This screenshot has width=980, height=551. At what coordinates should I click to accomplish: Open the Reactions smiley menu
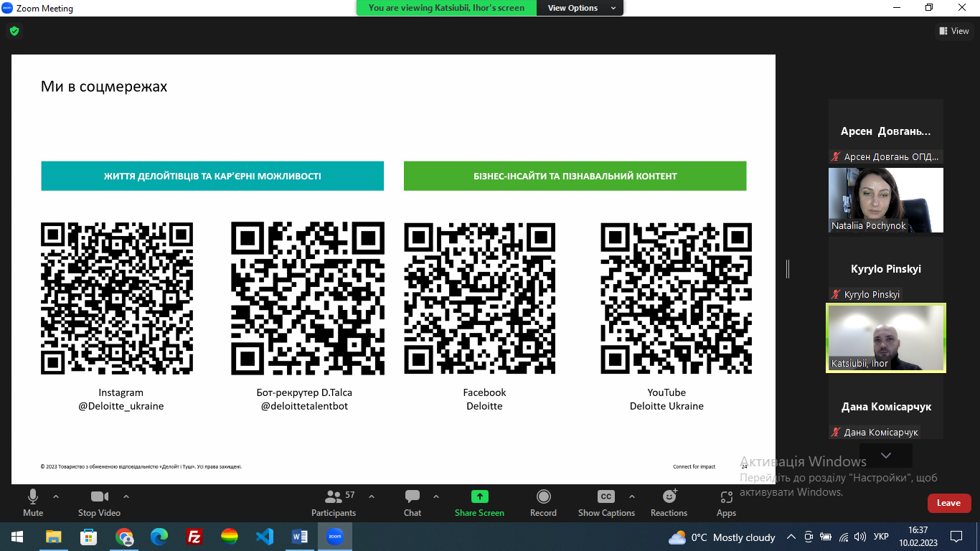pos(669,502)
